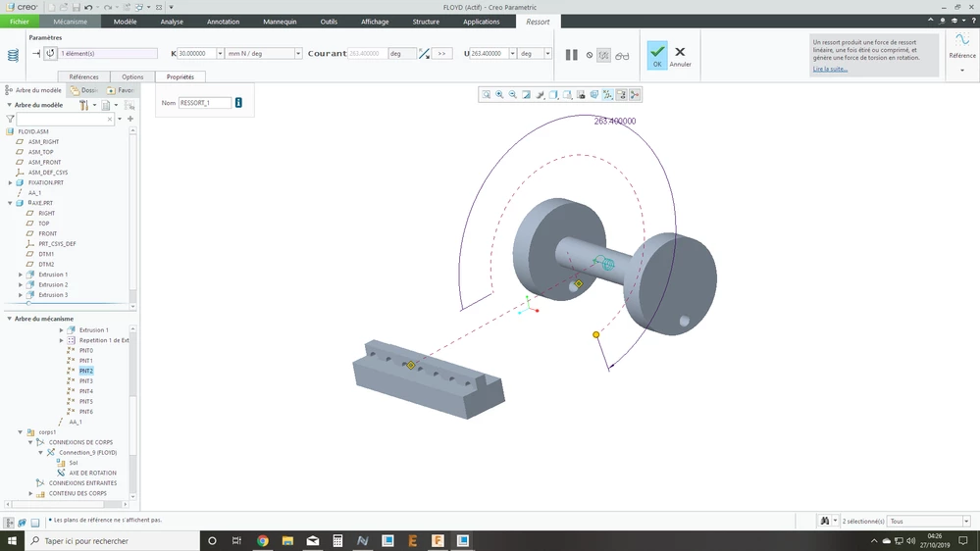
Task: Open the info icon next to RESSORT_1 name
Action: pos(238,102)
